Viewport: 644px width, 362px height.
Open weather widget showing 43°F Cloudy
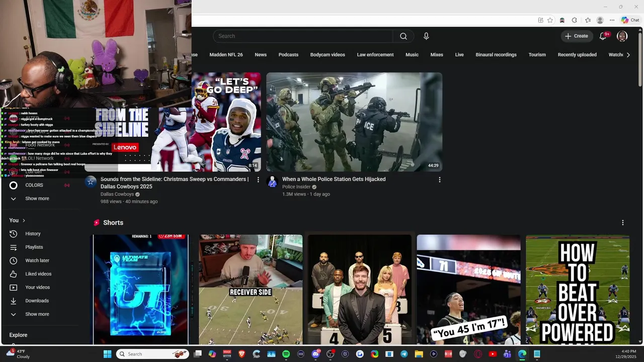[x=18, y=354]
